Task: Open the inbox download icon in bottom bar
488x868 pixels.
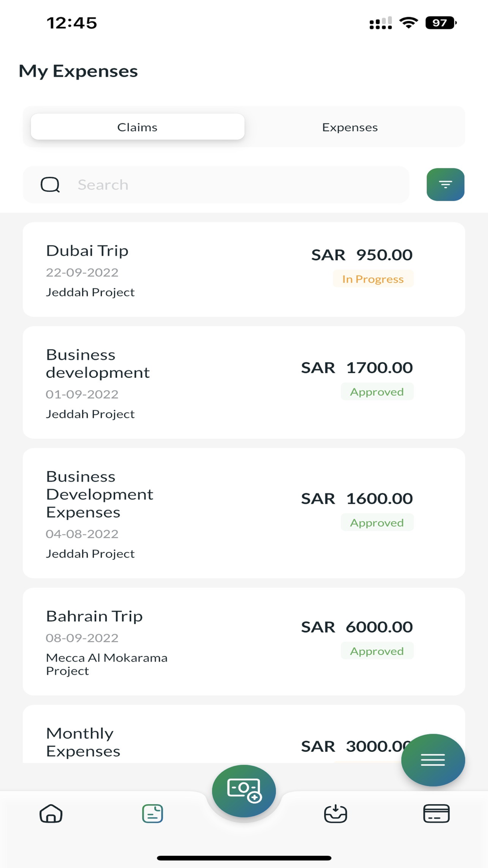Action: point(336,814)
